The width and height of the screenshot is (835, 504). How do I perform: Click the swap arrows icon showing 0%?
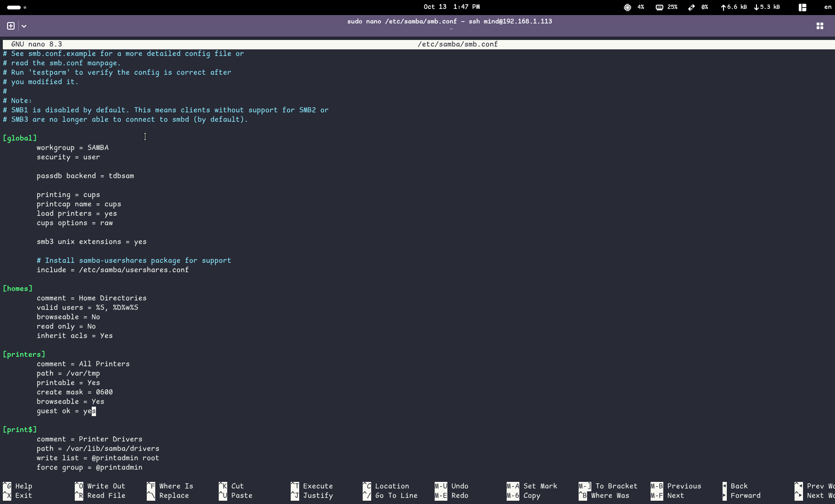(x=691, y=7)
